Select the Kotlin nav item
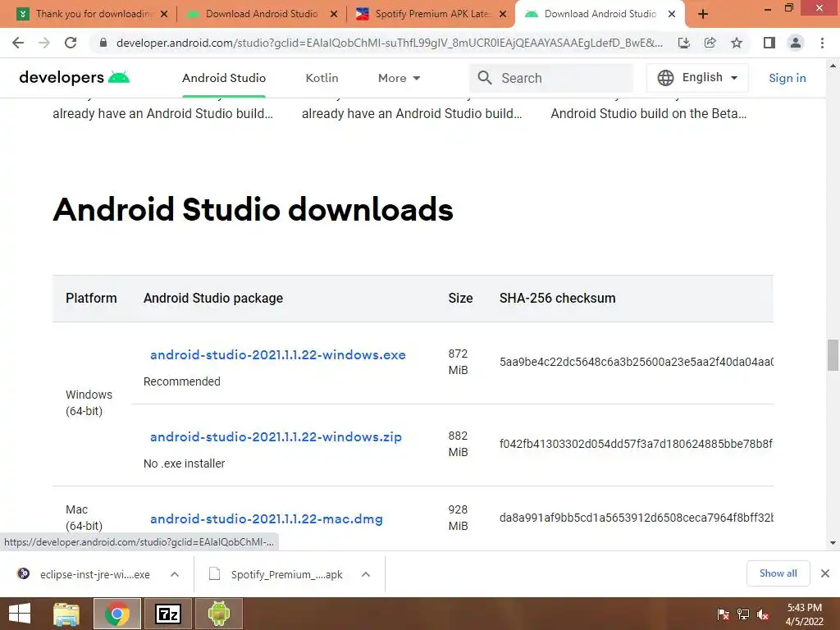Image resolution: width=840 pixels, height=630 pixels. [322, 78]
